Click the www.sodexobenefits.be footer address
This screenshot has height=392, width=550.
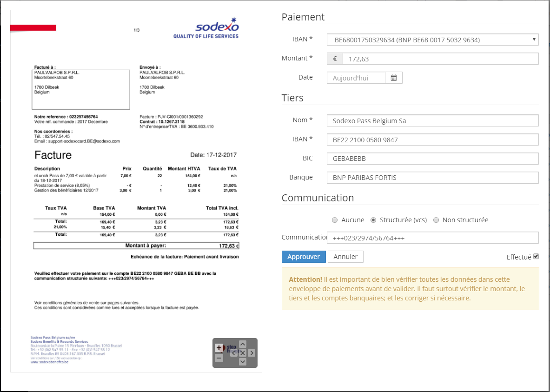[x=49, y=362]
